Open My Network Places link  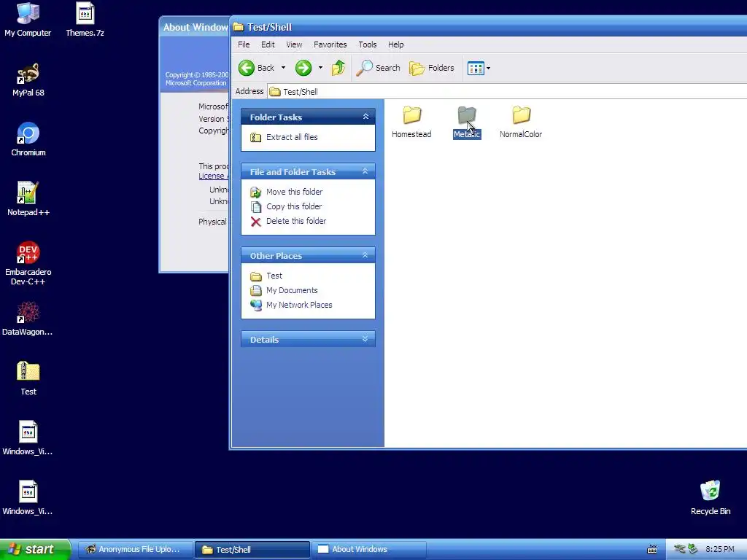click(x=298, y=305)
